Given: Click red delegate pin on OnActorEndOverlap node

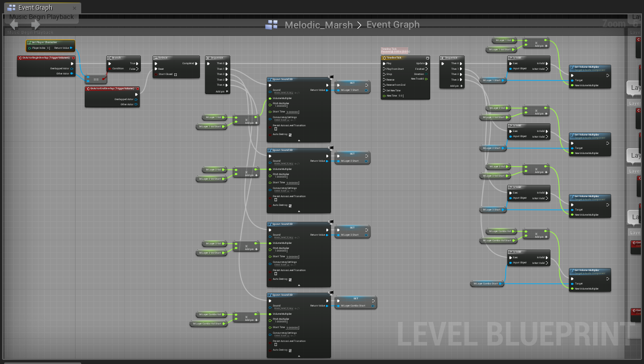Looking at the screenshot, I should [x=137, y=89].
